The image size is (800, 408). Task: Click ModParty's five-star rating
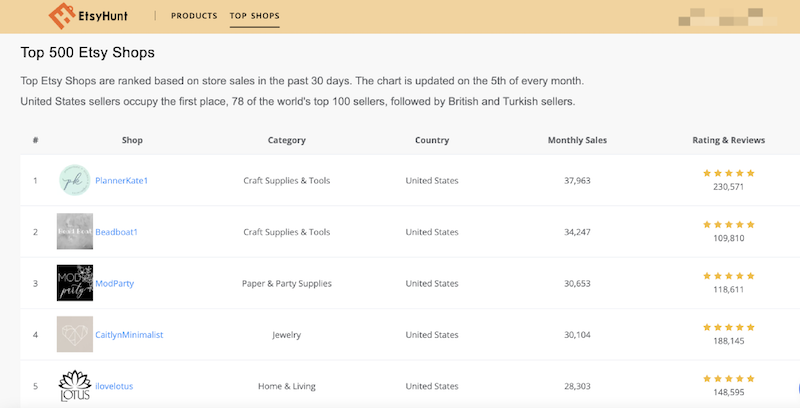pos(729,275)
